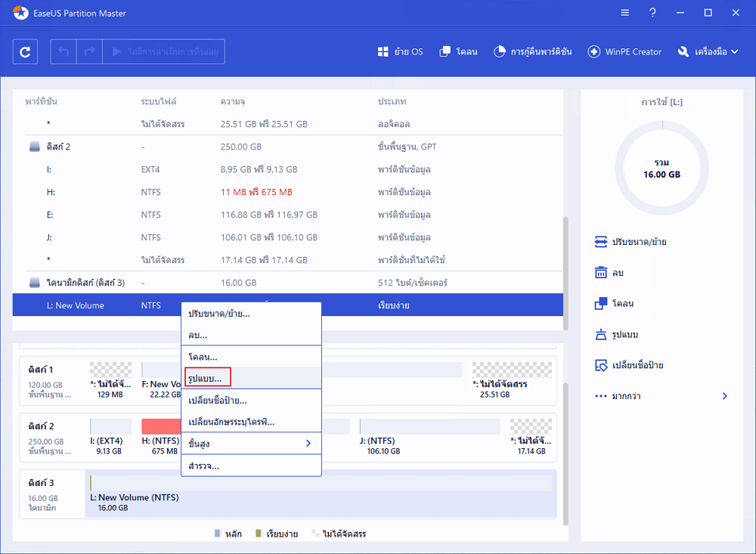Click the ไม่ได้จัดสรร legend color swatch
Screen dimensions: 756x554
click(315, 534)
